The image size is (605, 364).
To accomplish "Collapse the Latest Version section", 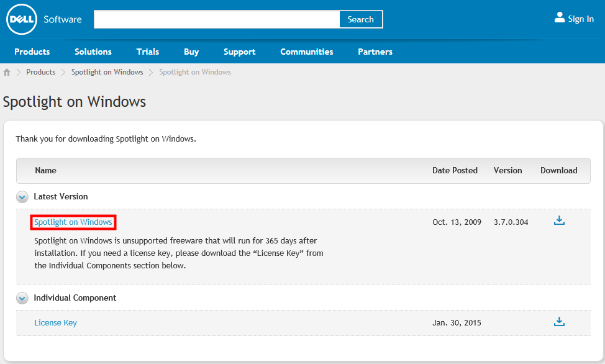I will (22, 197).
